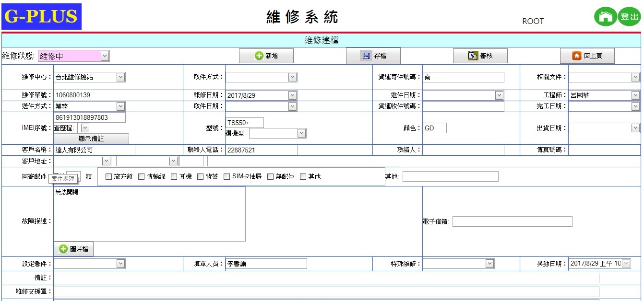Image resolution: width=644 pixels, height=301 pixels.
Task: Add an image with 圖片檔 button
Action: tap(73, 249)
